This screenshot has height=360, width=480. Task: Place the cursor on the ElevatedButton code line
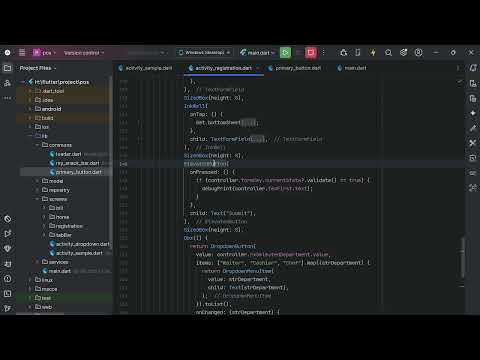(x=207, y=164)
